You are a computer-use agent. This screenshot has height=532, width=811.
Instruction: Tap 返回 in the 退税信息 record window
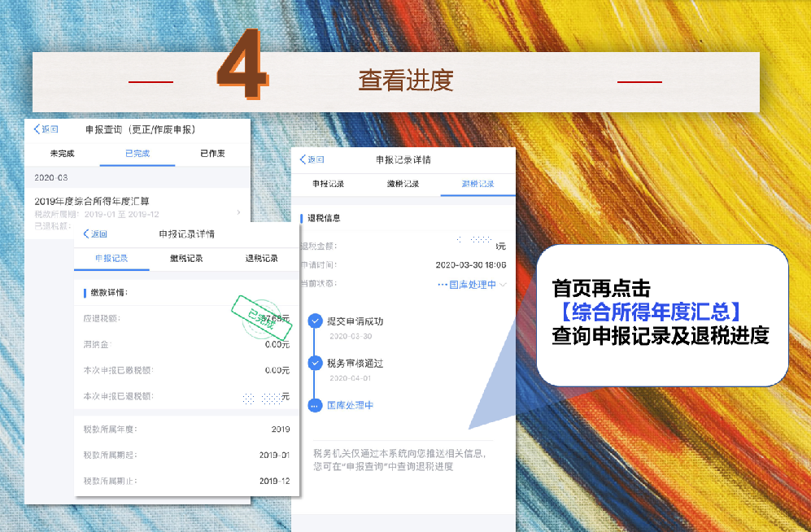312,159
